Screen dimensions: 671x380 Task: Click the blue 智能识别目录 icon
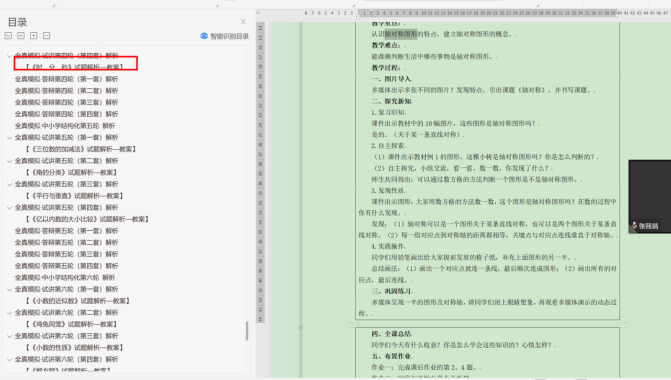click(204, 36)
